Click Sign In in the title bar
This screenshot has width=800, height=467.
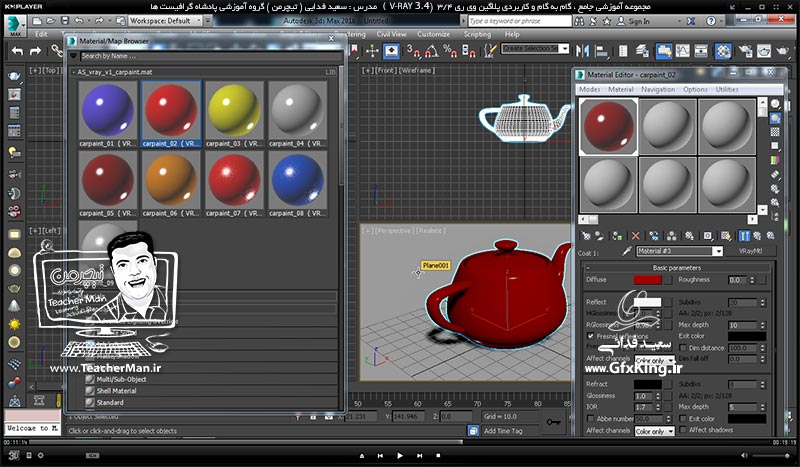click(x=639, y=21)
